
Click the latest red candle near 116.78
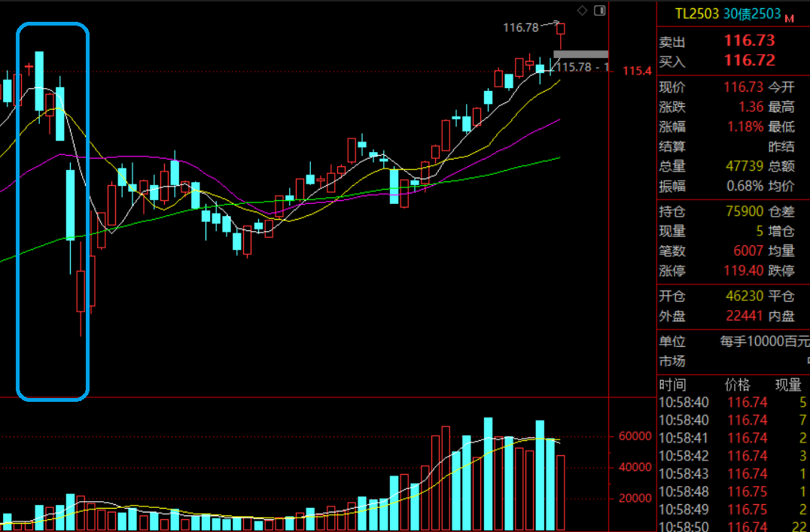561,29
